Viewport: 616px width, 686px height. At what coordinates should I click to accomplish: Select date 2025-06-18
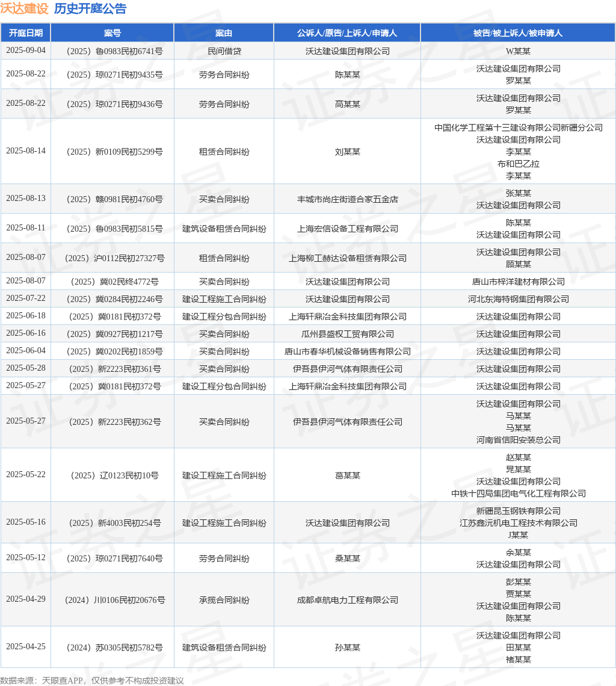tap(26, 315)
